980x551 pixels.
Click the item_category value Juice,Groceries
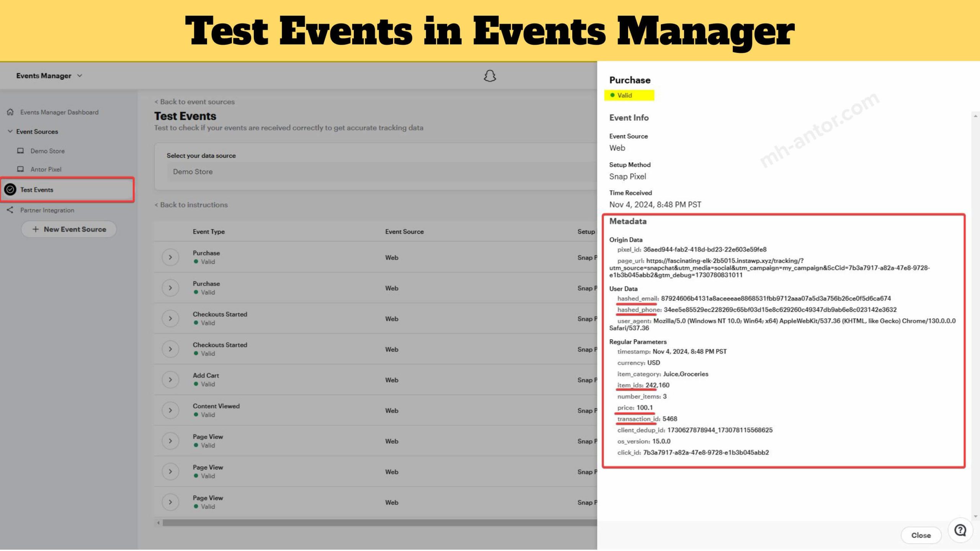(686, 374)
